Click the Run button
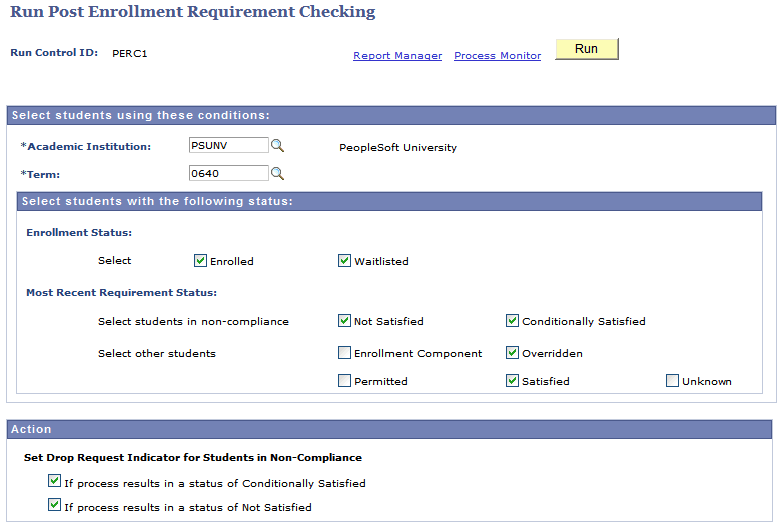Viewport: 780px width, 527px height. [586, 49]
